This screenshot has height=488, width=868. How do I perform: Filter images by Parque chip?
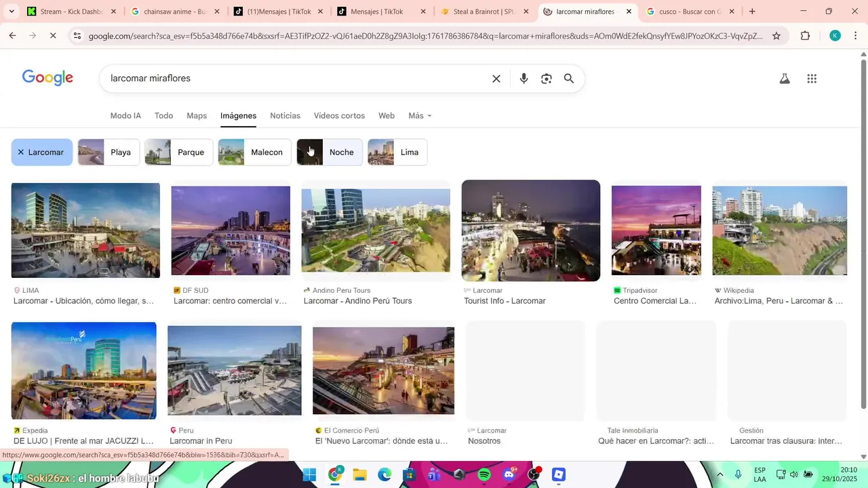click(179, 152)
